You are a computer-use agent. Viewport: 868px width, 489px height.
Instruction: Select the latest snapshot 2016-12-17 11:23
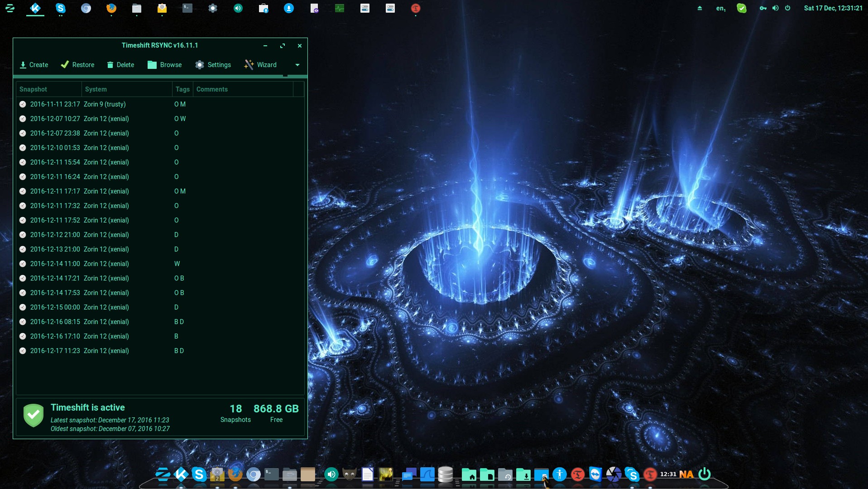(72, 351)
